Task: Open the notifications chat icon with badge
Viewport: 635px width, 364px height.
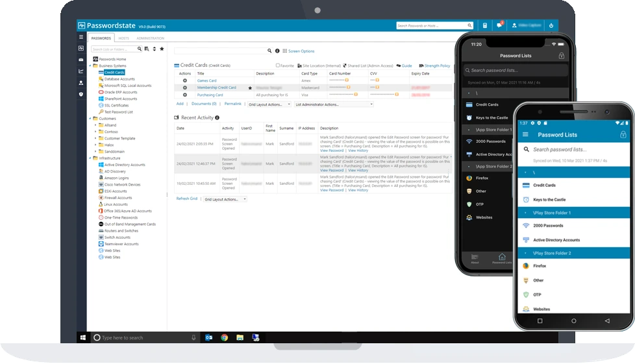Action: 499,25
